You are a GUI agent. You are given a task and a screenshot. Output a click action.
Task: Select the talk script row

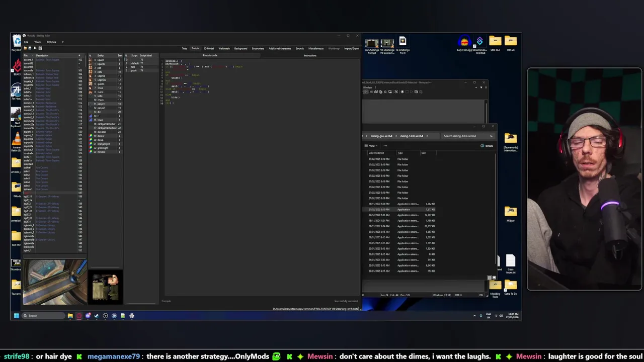click(141, 67)
